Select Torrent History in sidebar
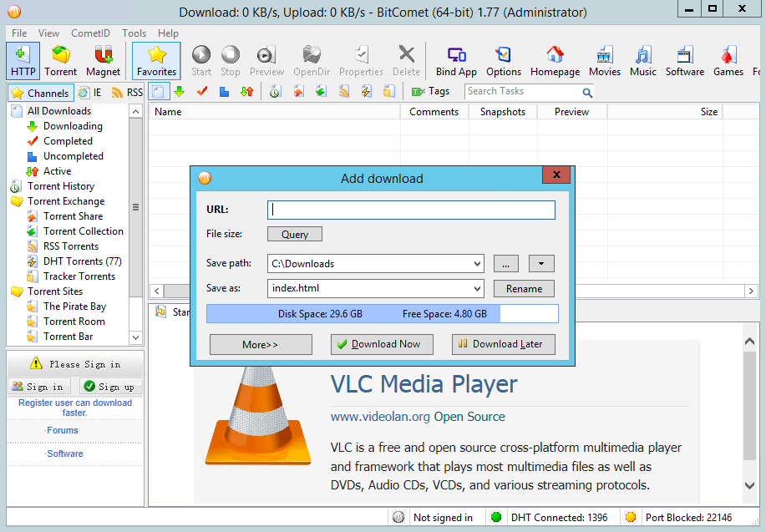This screenshot has width=766, height=532. coord(61,186)
